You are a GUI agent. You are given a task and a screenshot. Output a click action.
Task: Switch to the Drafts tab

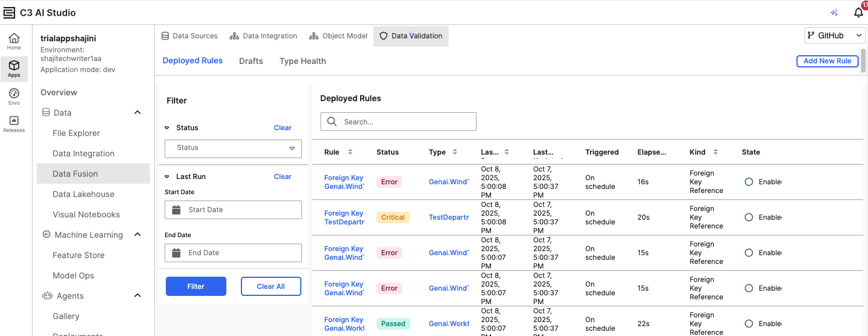coord(251,61)
